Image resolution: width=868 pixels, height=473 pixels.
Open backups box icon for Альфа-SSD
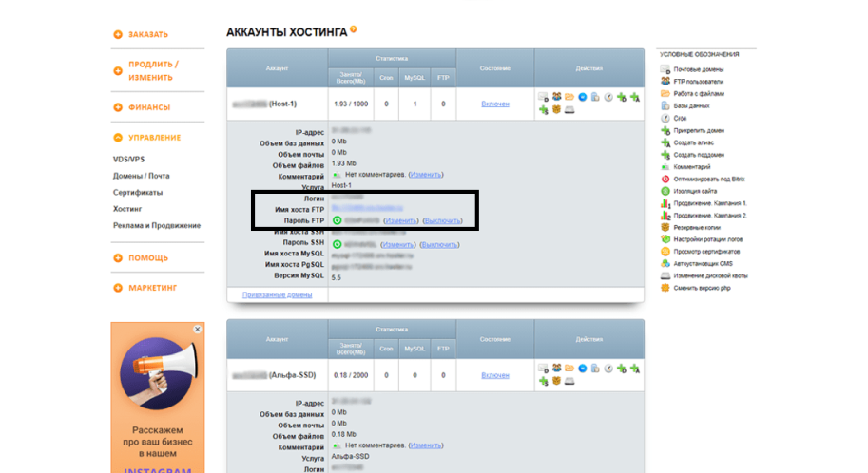pyautogui.click(x=557, y=381)
